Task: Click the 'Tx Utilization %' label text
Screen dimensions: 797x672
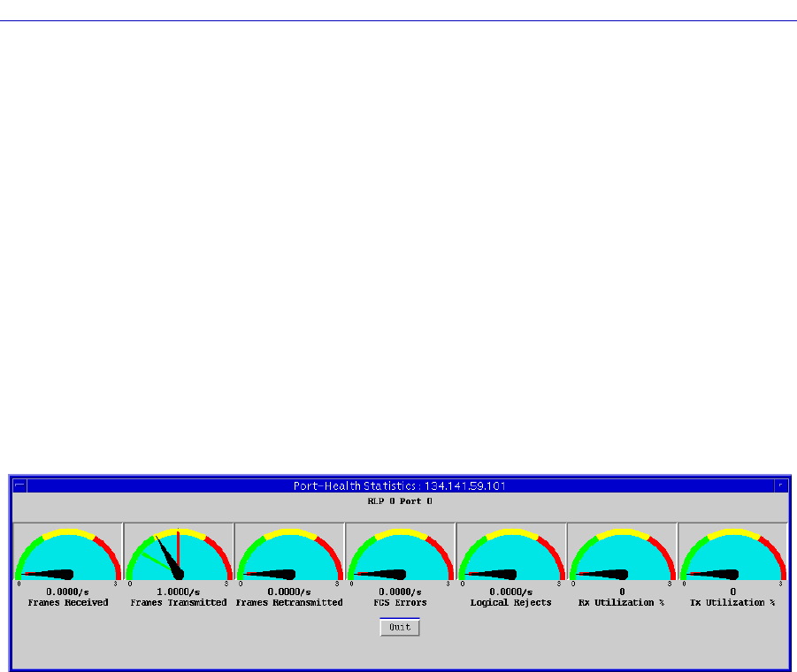Action: click(x=732, y=602)
